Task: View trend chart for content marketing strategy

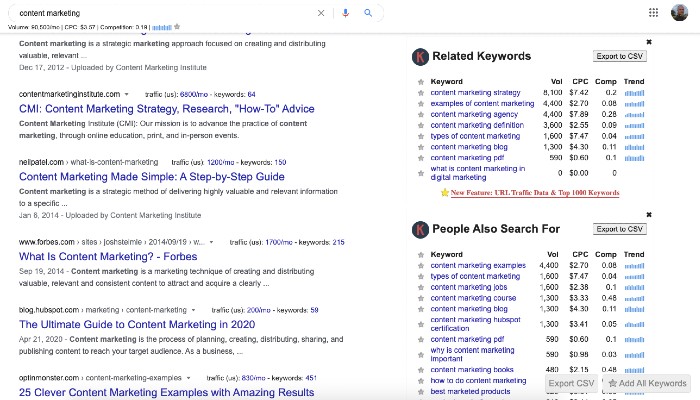Action: (634, 92)
